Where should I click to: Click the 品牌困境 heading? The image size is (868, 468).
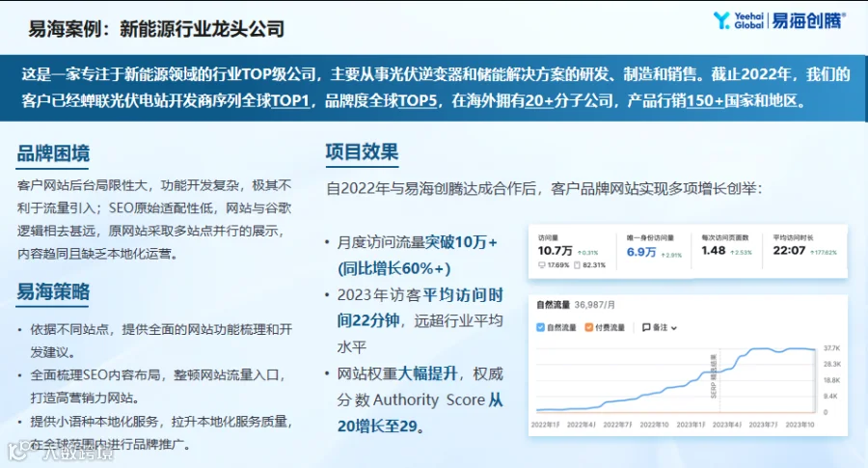pyautogui.click(x=53, y=153)
